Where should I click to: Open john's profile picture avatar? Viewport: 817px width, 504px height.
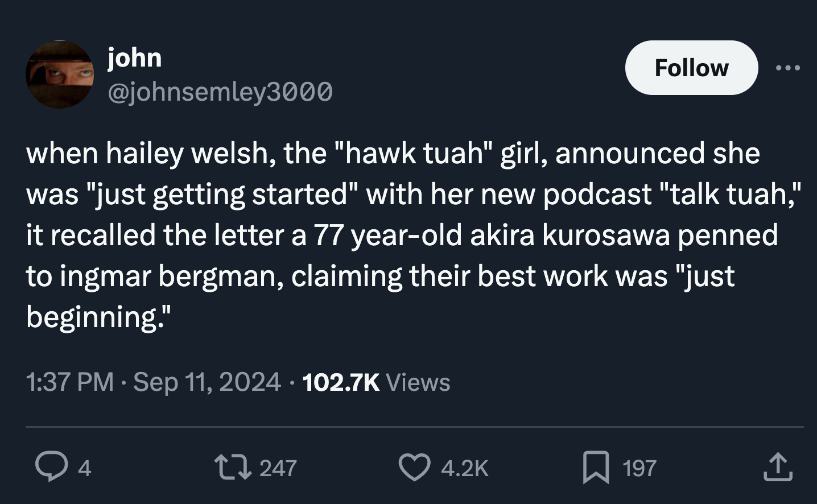pyautogui.click(x=59, y=75)
